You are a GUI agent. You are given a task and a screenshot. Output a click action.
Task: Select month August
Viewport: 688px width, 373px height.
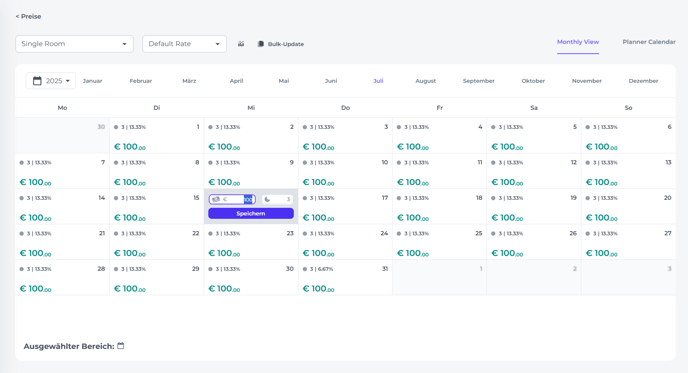426,81
